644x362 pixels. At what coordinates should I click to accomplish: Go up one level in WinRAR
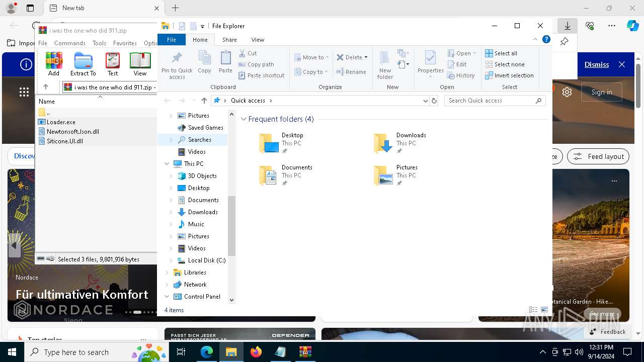[x=46, y=87]
